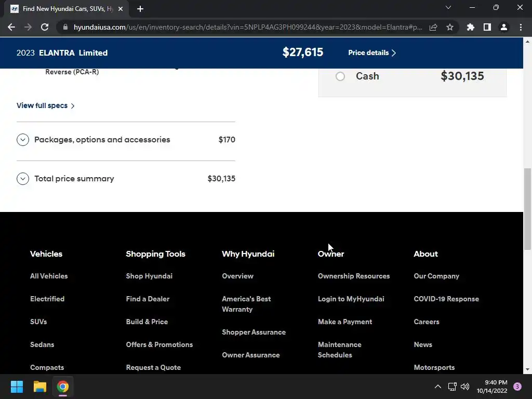The width and height of the screenshot is (532, 399).
Task: Click the $170 packages price
Action: click(227, 140)
